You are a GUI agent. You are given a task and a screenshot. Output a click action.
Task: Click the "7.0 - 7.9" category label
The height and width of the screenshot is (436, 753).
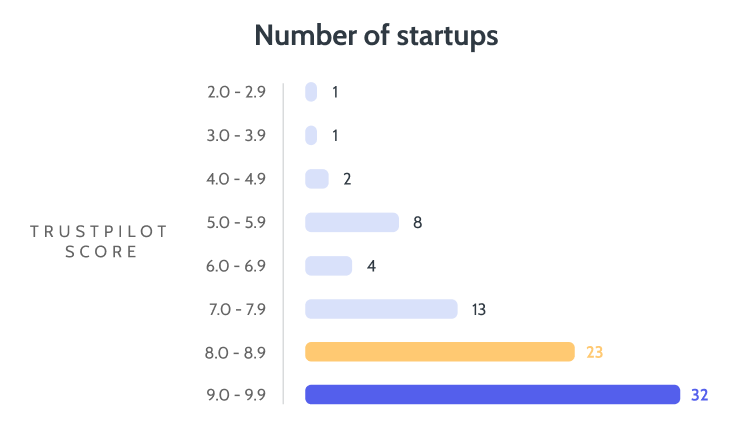point(239,309)
